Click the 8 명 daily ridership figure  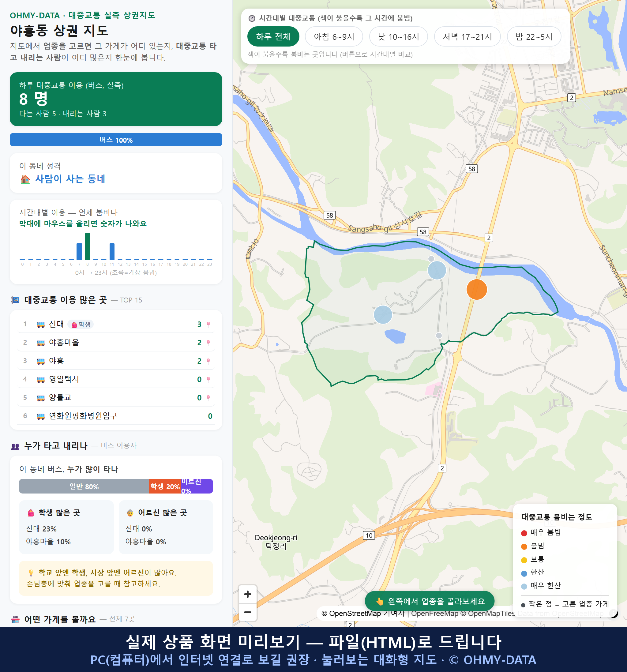coord(33,99)
